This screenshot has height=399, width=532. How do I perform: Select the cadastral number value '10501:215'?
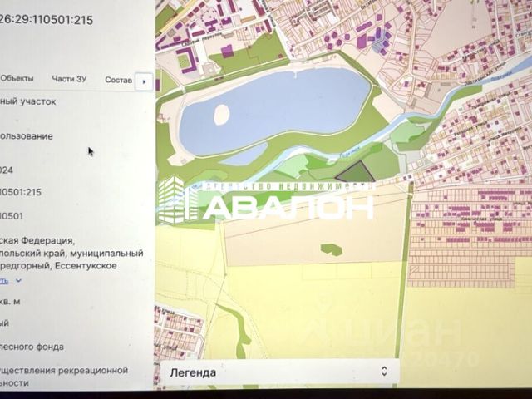tap(21, 192)
